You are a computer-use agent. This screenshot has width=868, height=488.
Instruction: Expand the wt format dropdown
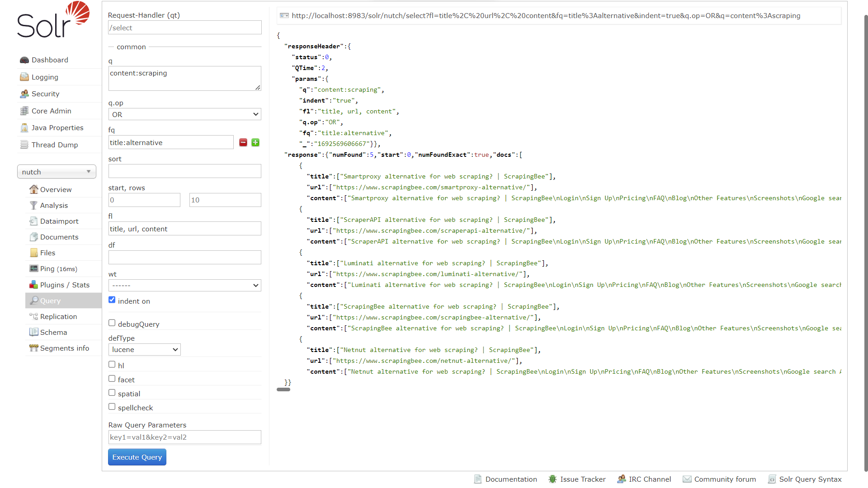tap(184, 286)
